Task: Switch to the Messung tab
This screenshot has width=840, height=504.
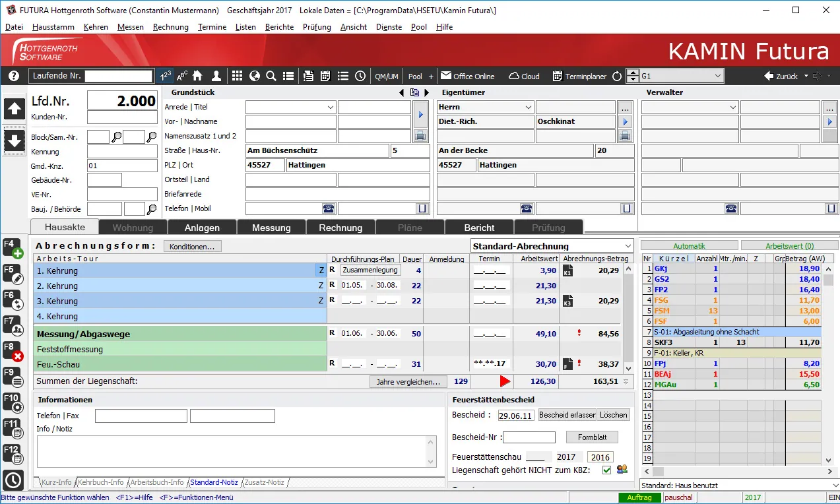Action: coord(271,228)
